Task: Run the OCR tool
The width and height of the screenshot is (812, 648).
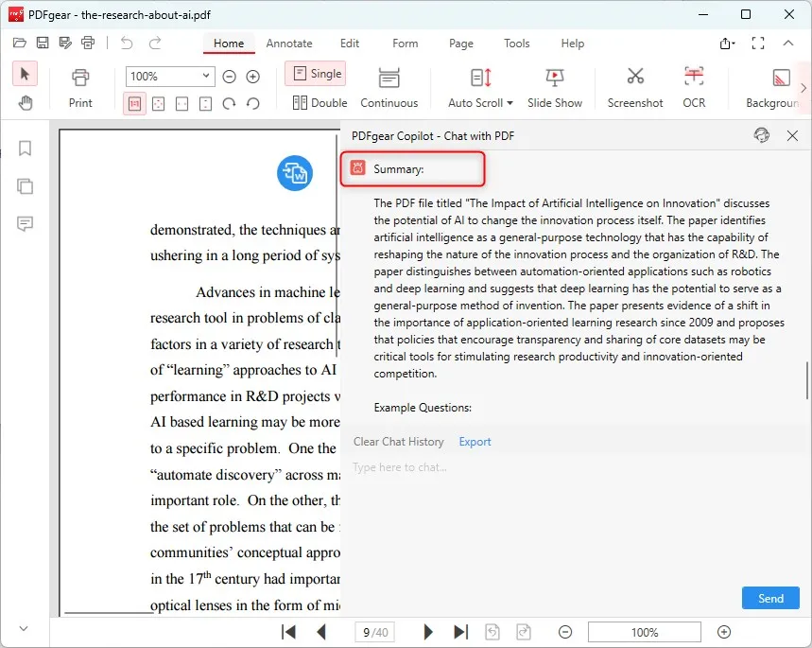Action: click(694, 88)
